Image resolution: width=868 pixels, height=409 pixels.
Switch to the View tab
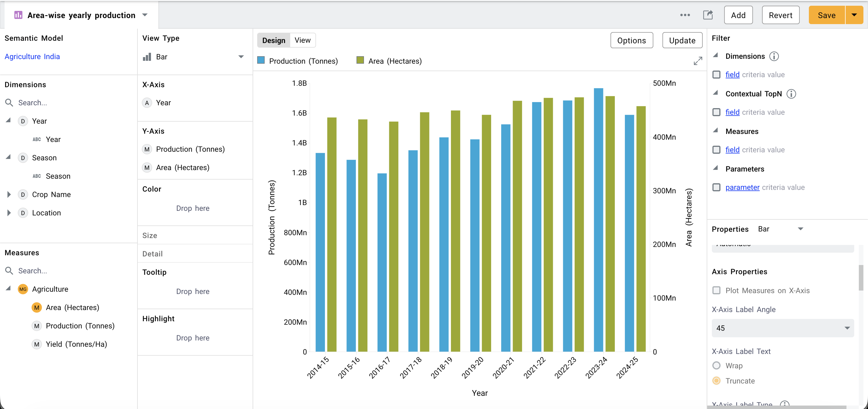click(302, 40)
